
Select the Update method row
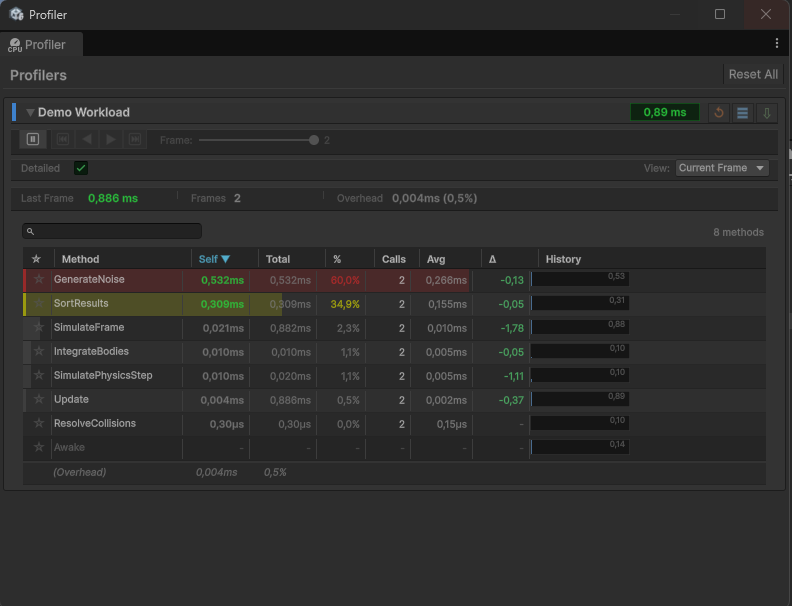(394, 400)
